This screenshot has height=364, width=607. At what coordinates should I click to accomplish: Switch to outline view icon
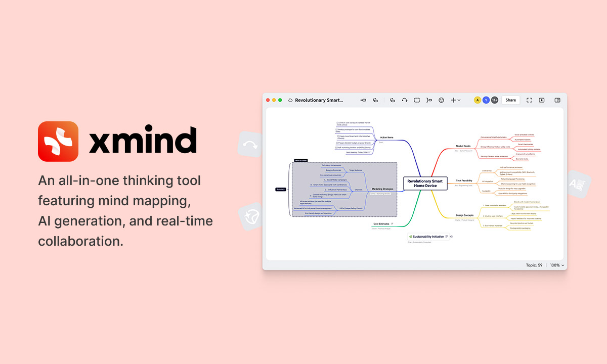[375, 100]
